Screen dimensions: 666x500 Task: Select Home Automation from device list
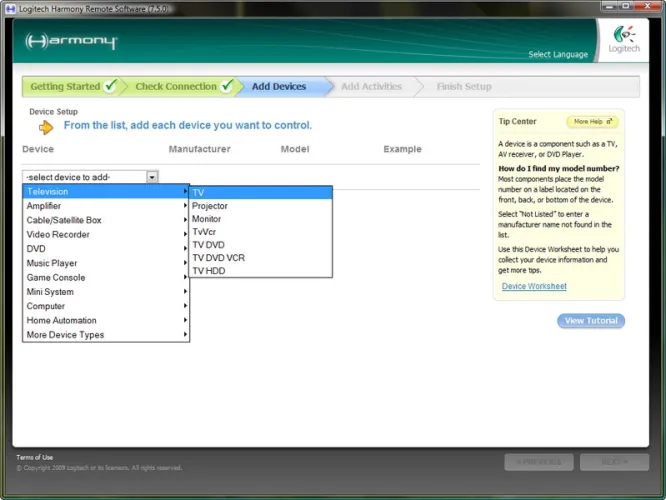click(105, 321)
